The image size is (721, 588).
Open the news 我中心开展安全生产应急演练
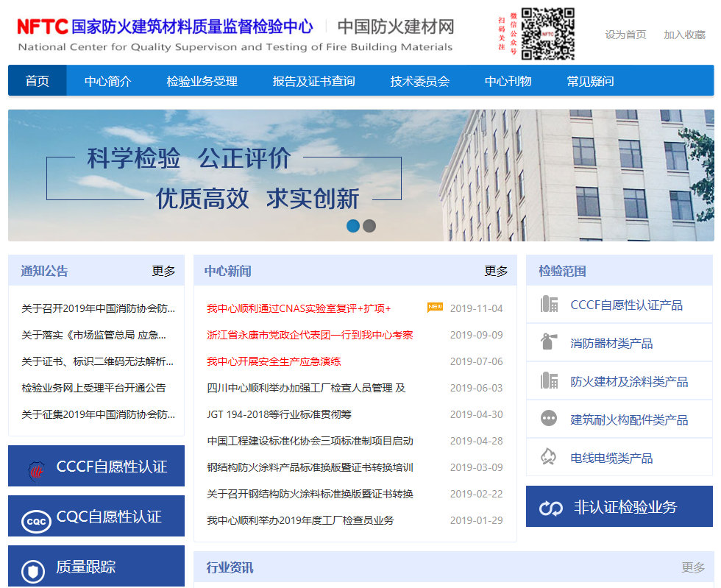[274, 361]
